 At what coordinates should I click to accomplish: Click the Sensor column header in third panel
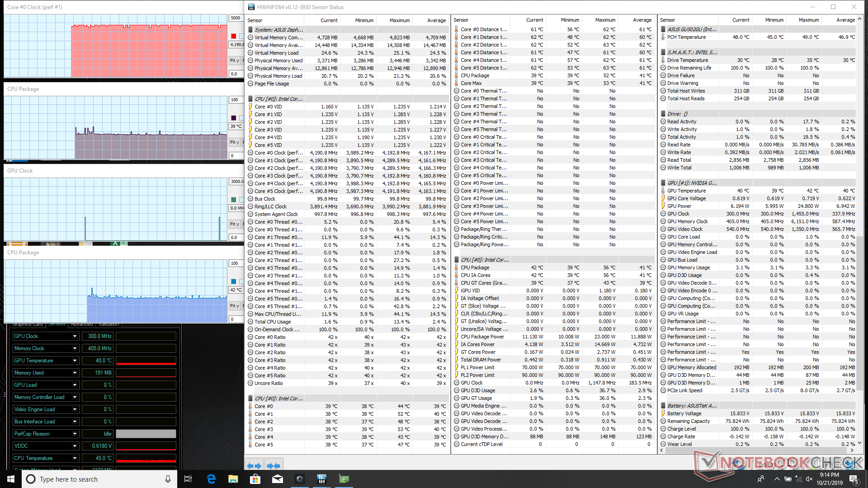click(x=689, y=20)
